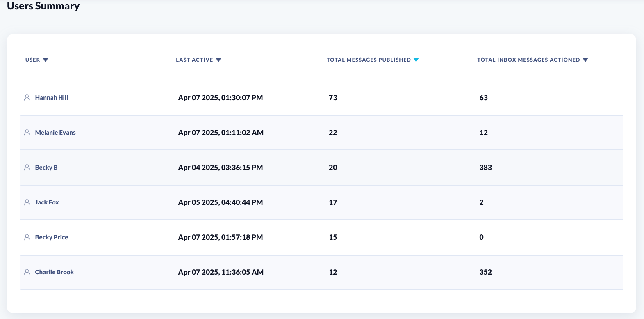
Task: Toggle Total Messages Published sort arrow
Action: [416, 60]
